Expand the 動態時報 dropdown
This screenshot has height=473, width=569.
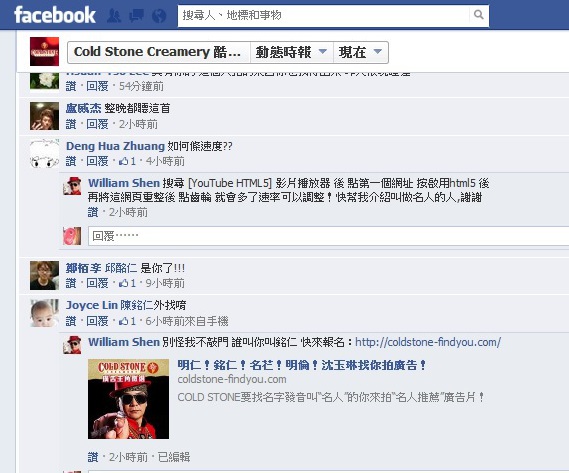point(292,52)
